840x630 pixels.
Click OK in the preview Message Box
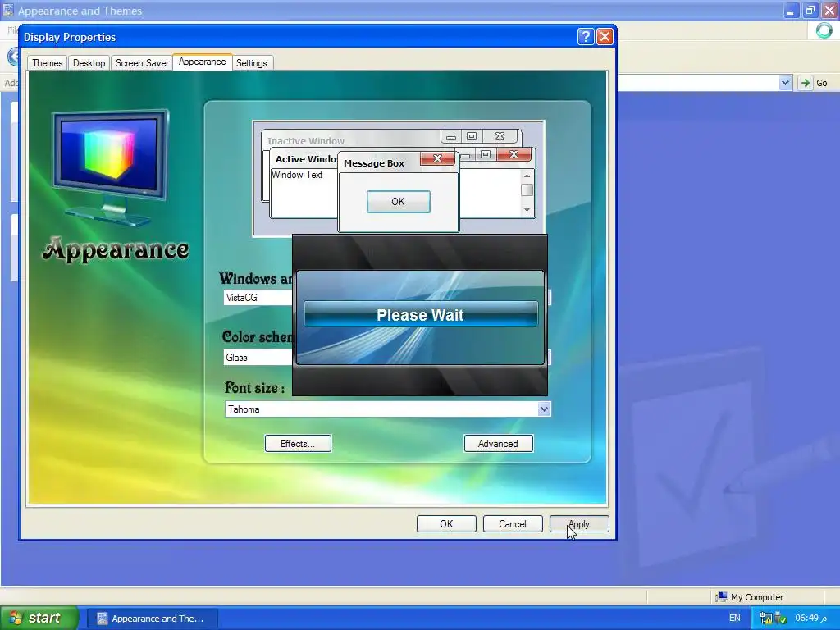[398, 202]
